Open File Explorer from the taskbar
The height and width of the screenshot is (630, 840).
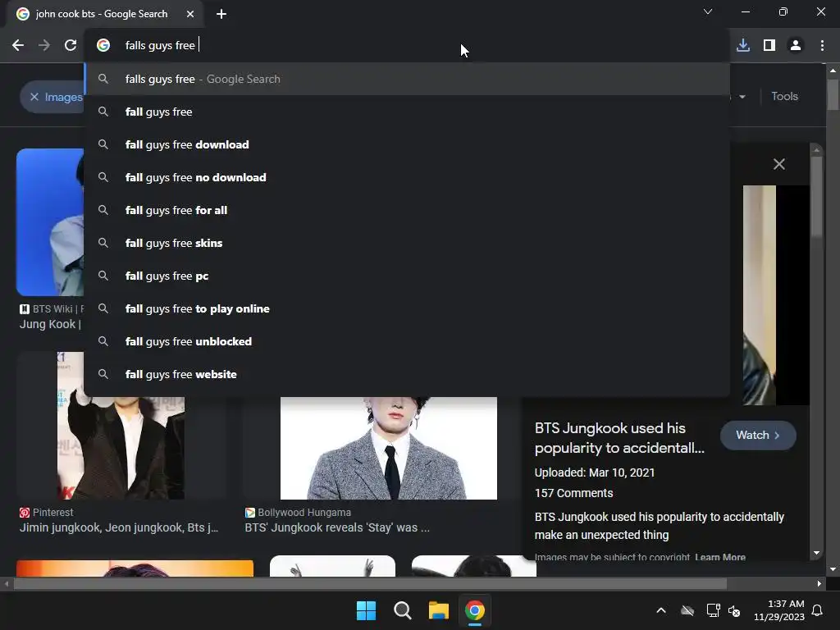coord(438,610)
